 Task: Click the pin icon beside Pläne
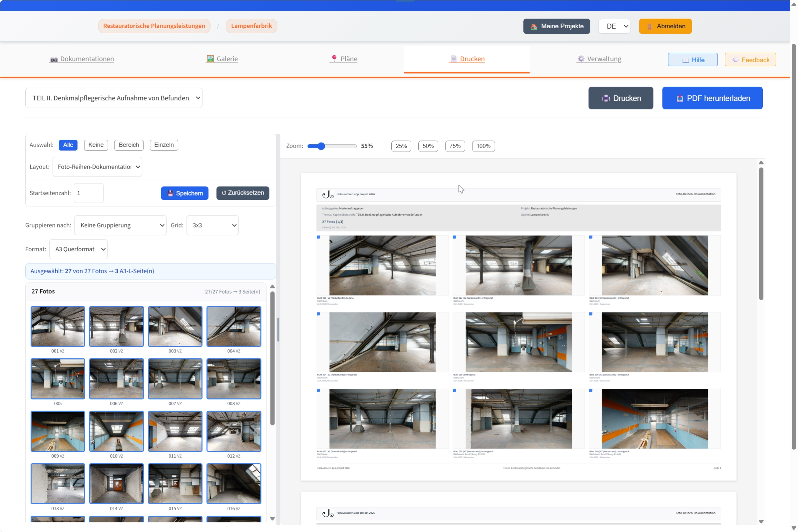click(334, 59)
